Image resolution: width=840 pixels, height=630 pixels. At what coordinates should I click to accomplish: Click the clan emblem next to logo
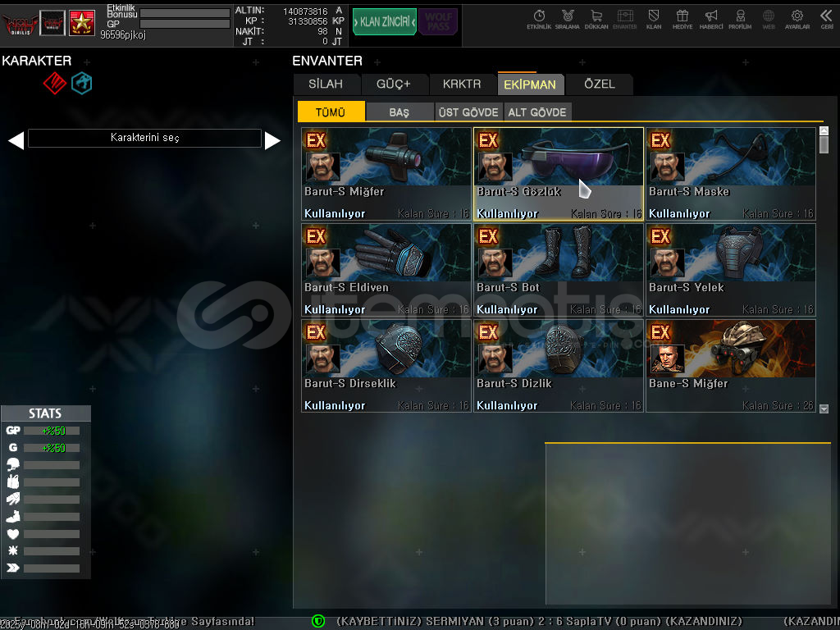pyautogui.click(x=52, y=23)
